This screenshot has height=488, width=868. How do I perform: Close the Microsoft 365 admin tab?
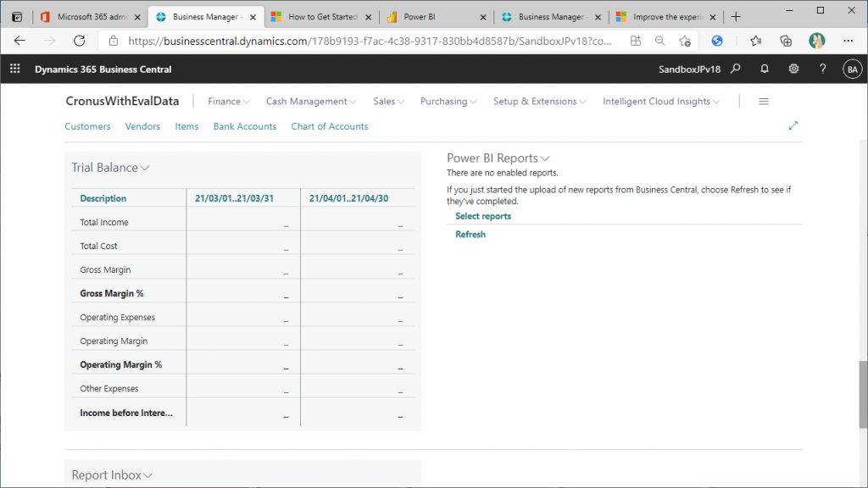click(137, 17)
